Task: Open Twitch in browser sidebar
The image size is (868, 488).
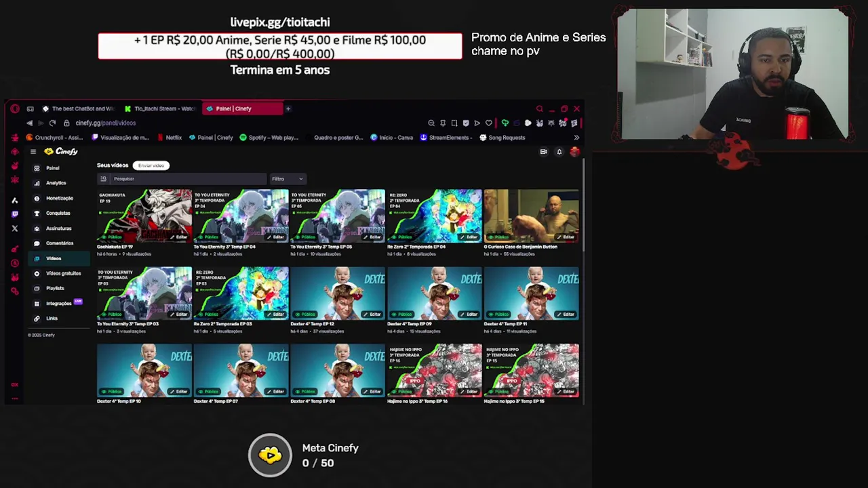Action: (x=15, y=214)
